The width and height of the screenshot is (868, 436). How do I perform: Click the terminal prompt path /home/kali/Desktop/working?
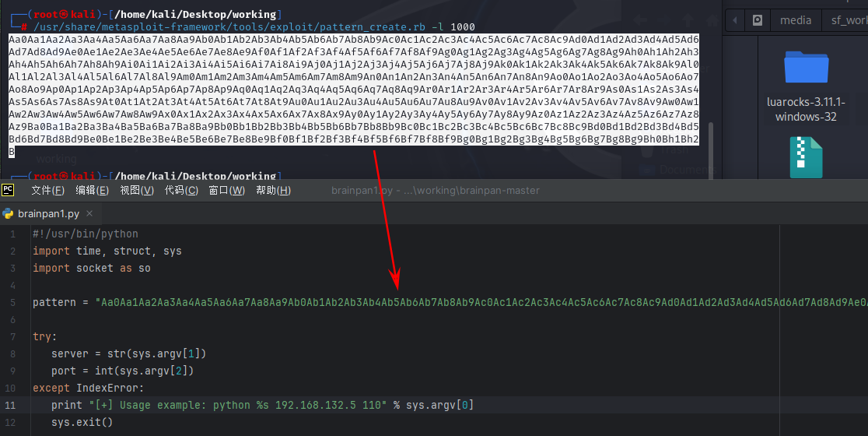tap(195, 15)
